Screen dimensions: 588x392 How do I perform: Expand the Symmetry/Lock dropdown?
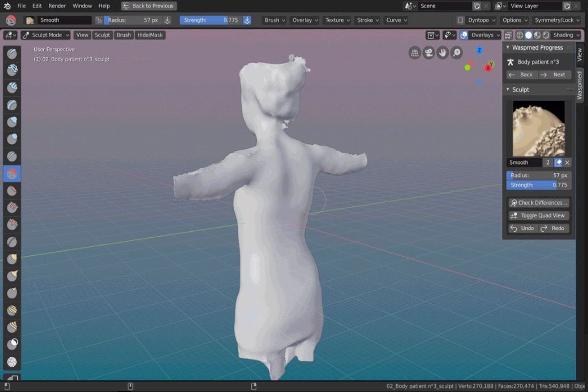[557, 20]
